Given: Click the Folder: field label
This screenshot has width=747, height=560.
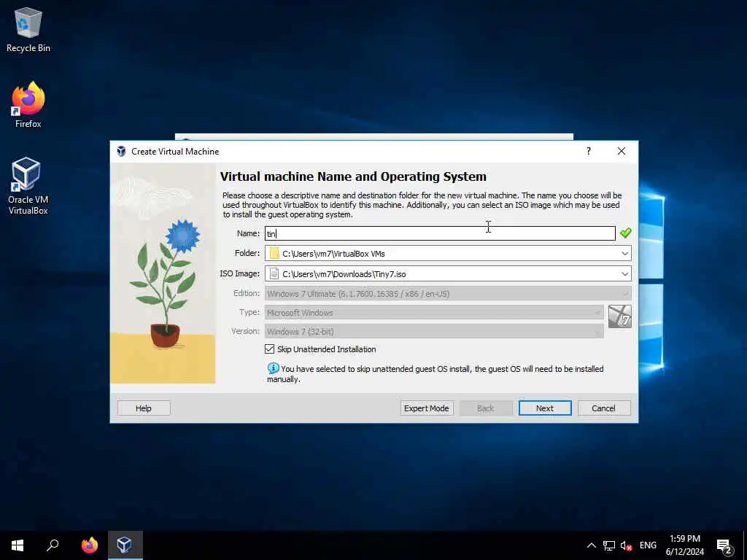Looking at the screenshot, I should [247, 253].
